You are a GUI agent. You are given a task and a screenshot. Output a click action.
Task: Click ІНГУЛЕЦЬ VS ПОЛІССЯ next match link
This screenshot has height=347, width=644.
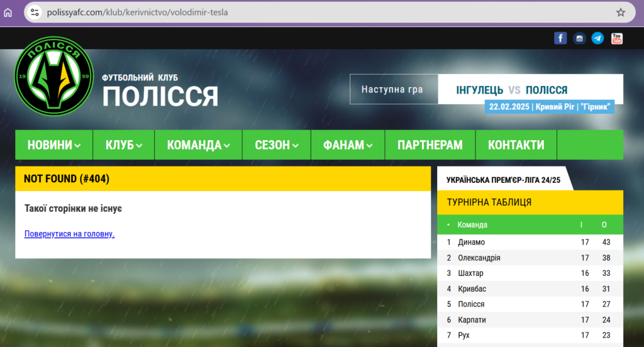pos(511,90)
